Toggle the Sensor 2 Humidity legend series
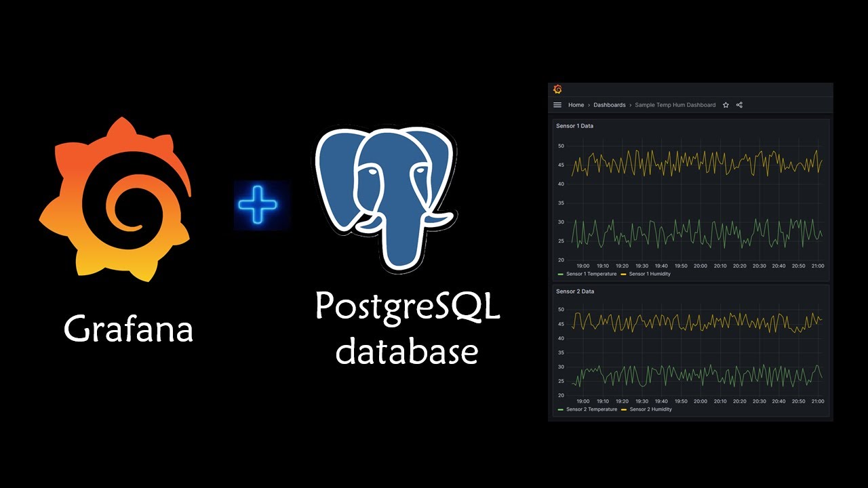868x488 pixels. (646, 409)
